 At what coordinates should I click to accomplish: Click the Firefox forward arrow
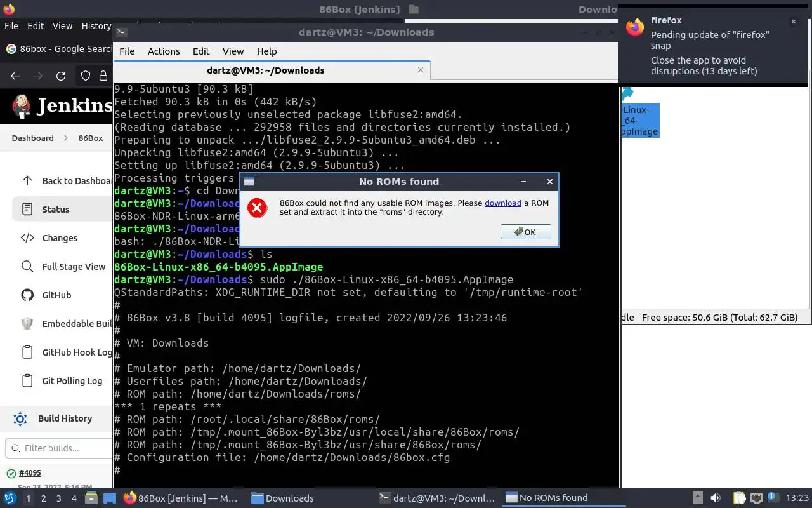[38, 76]
